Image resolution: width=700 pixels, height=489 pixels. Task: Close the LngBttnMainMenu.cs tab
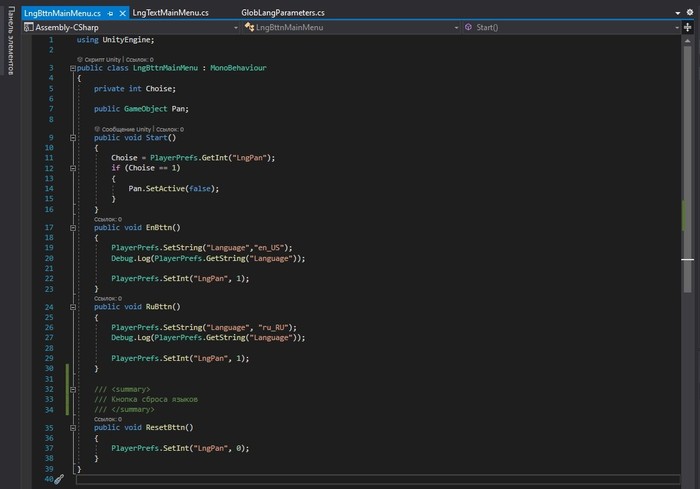point(121,12)
